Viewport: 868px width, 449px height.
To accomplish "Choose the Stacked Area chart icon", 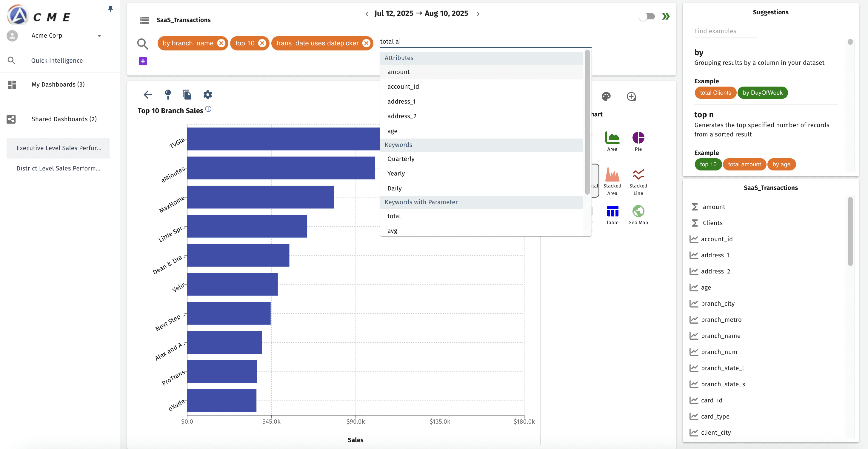I will 612,175.
